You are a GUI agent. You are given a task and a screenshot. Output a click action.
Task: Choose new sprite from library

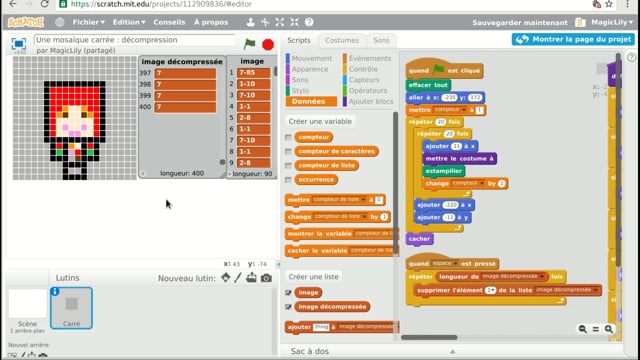(225, 278)
